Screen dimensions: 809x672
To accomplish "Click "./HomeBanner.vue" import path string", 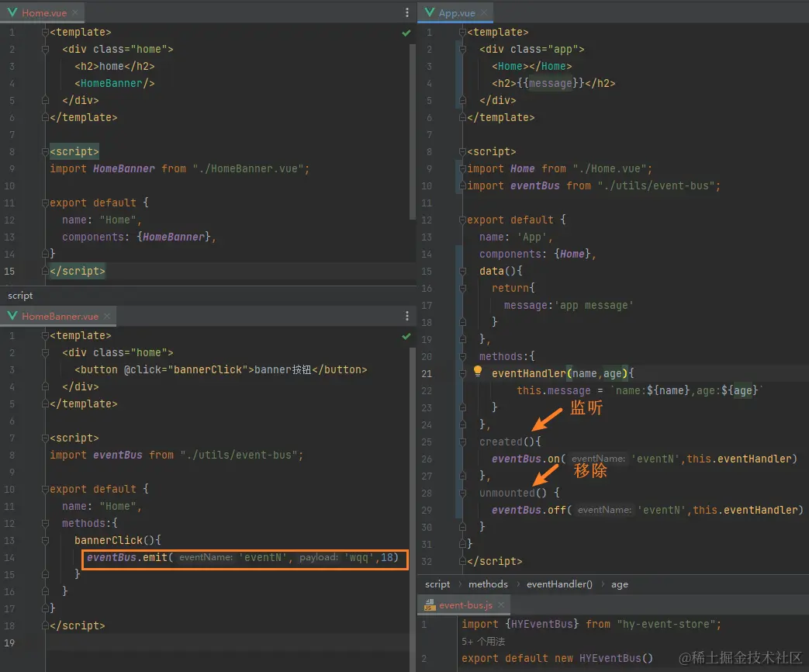I will [x=247, y=168].
